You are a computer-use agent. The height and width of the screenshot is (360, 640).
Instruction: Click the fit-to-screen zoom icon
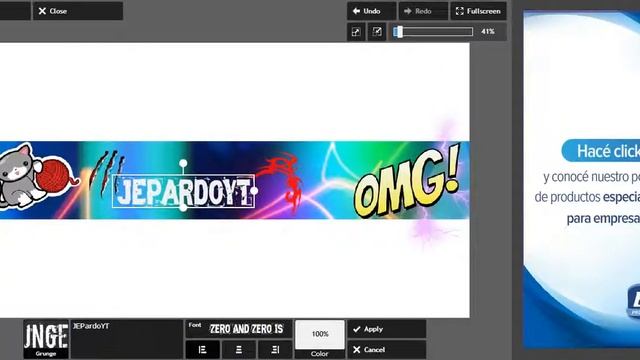[x=356, y=32]
